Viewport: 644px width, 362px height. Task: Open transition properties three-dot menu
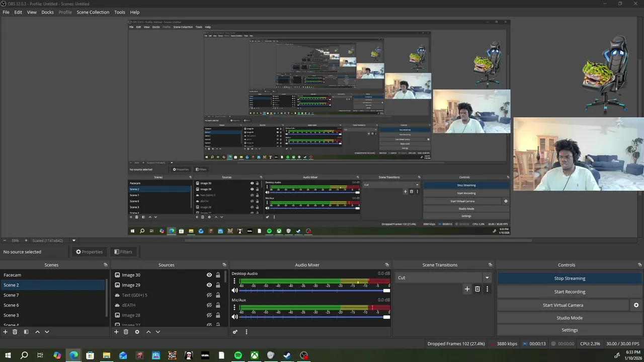coord(487,289)
